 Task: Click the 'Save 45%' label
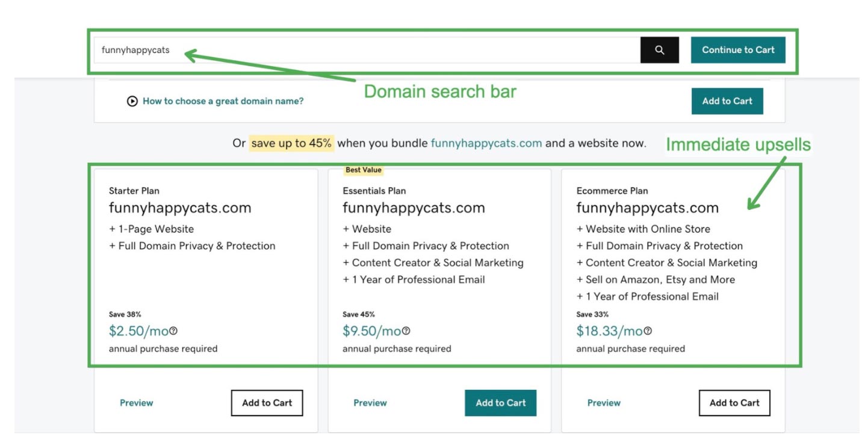tap(359, 315)
